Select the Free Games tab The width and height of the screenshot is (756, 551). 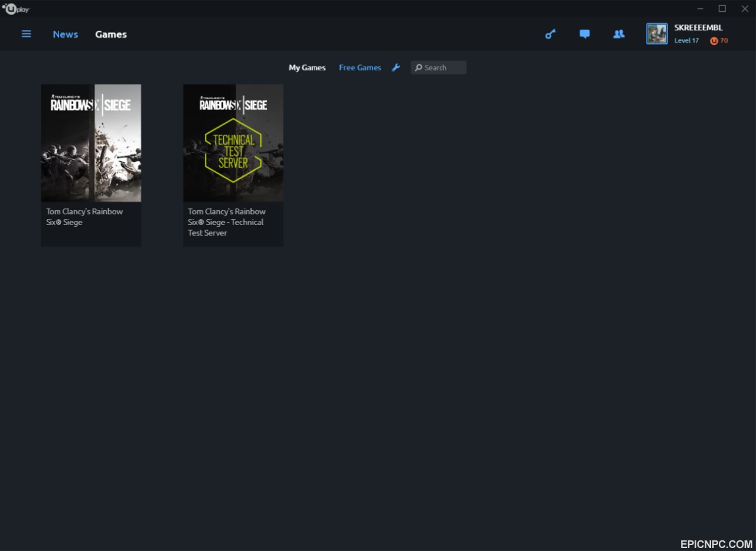pyautogui.click(x=360, y=67)
